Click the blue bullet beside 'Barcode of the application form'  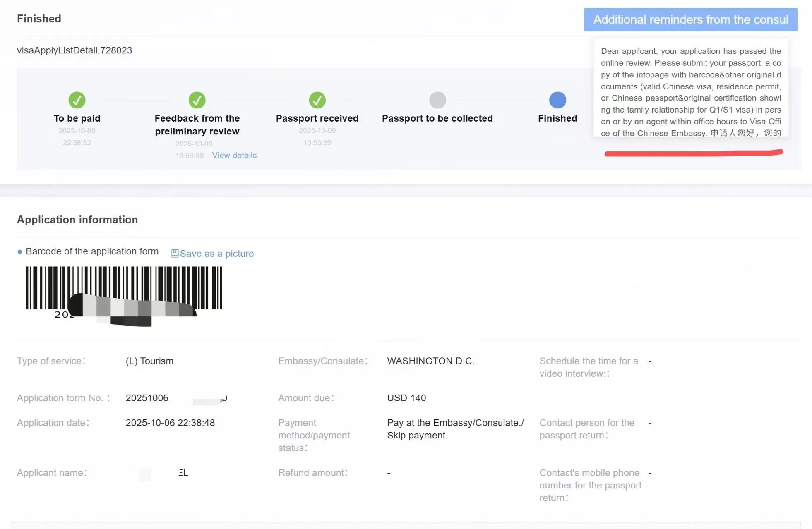click(19, 251)
